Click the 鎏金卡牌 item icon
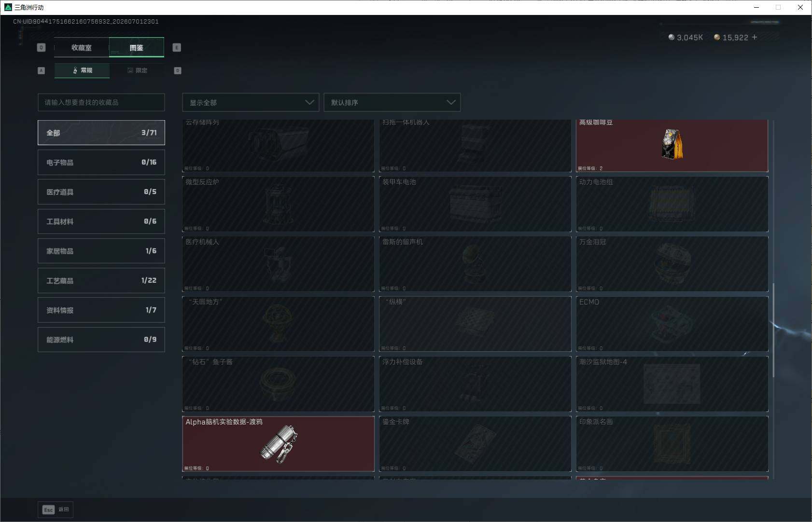 click(475, 444)
